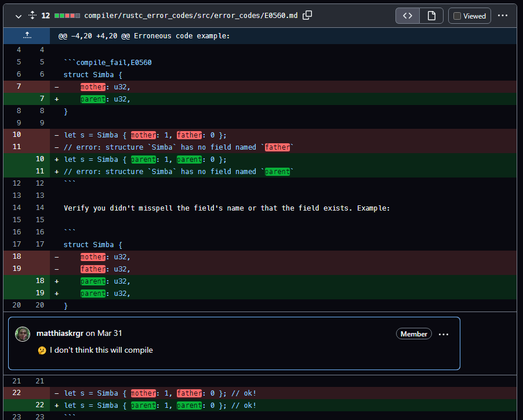Click highlighted 'mother' on removed line 18
Image resolution: width=523 pixels, height=420 pixels.
[x=93, y=257]
